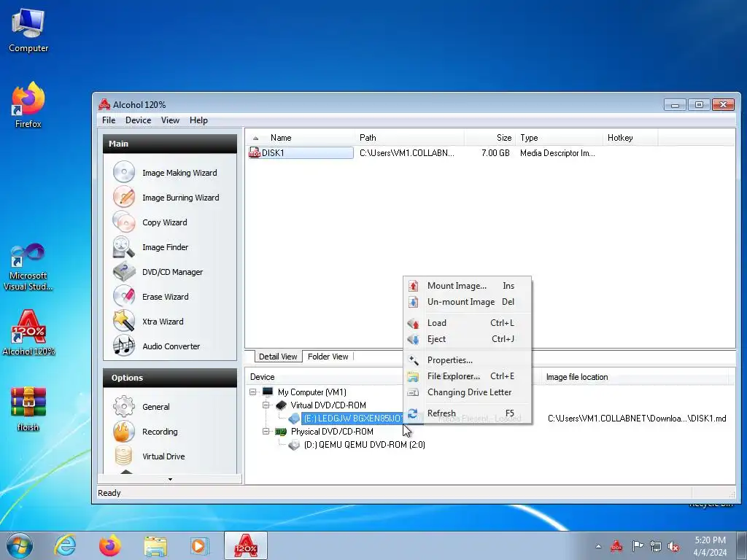
Task: Click the Mount Image red arrow icon
Action: [x=413, y=286]
